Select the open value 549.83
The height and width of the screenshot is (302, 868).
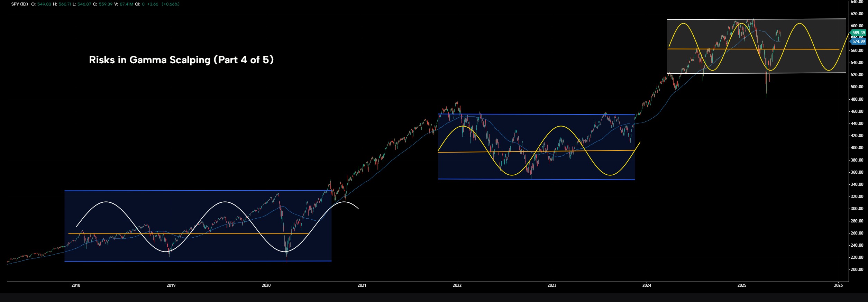[x=44, y=4]
